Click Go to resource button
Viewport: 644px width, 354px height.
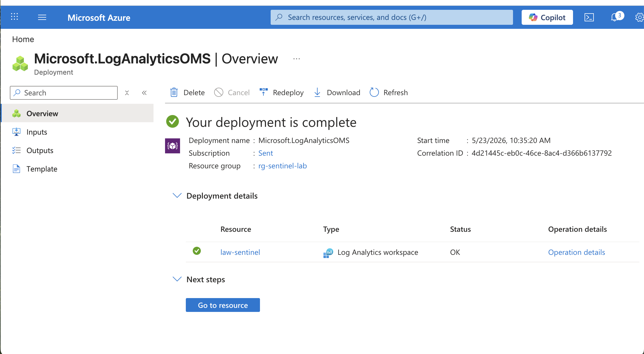[223, 305]
